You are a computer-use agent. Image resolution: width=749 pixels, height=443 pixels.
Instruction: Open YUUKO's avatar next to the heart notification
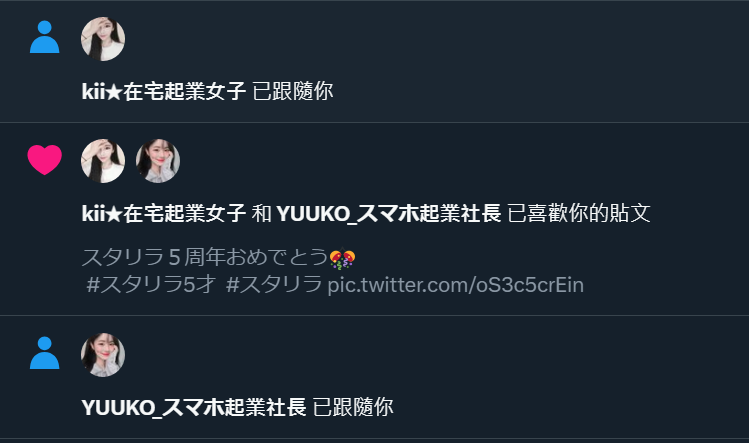(x=158, y=161)
